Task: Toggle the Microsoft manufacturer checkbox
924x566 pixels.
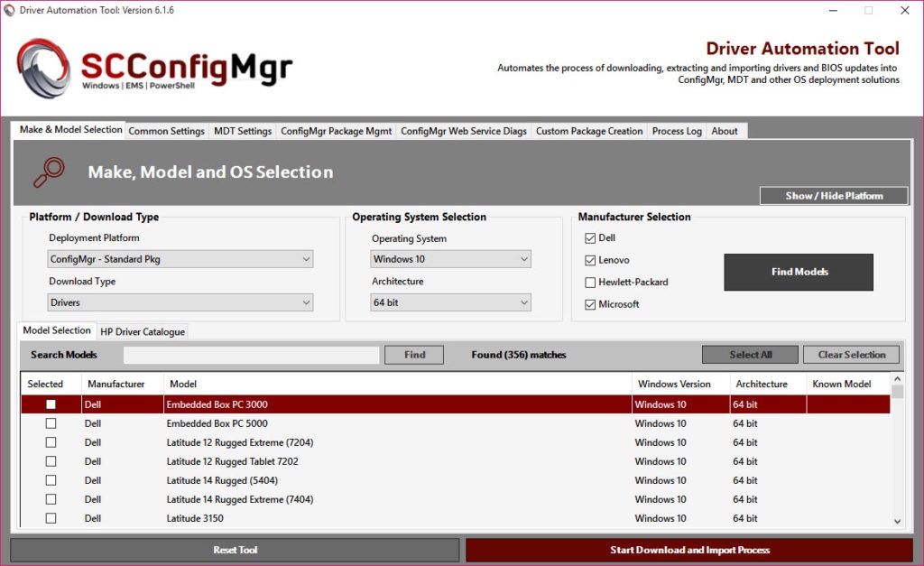Action: tap(590, 304)
